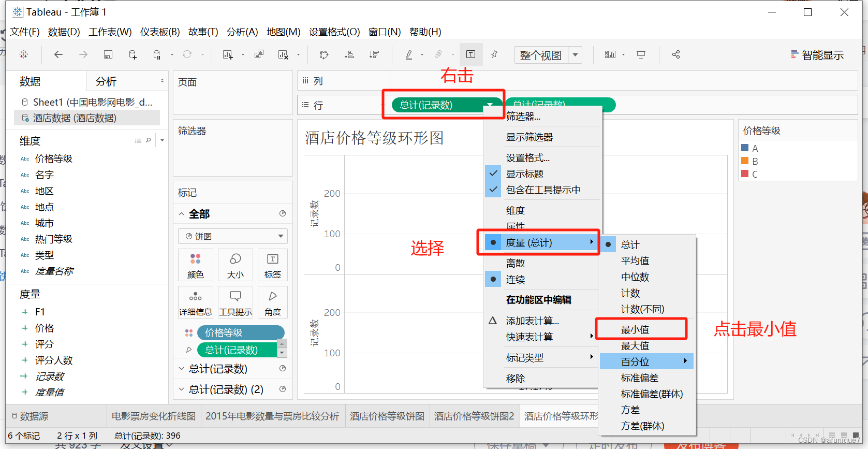Select 中位数 aggregation in submenu
This screenshot has width=868, height=449.
pyautogui.click(x=647, y=277)
